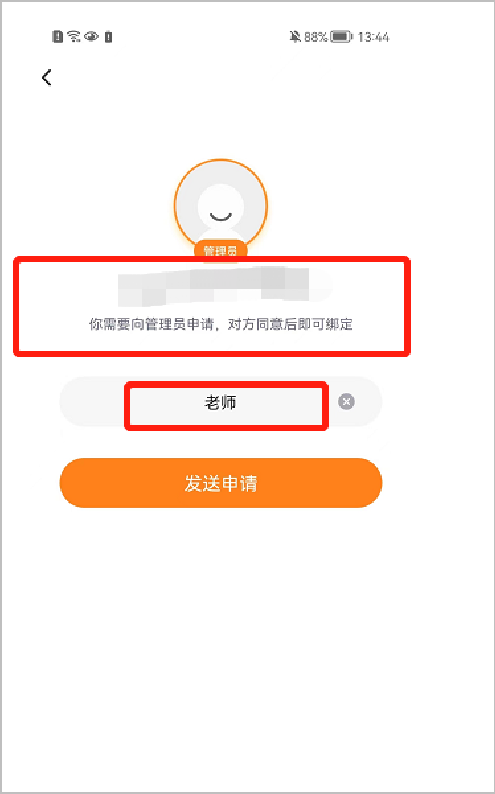
Task: Tap the eye comfort status icon
Action: [x=91, y=36]
